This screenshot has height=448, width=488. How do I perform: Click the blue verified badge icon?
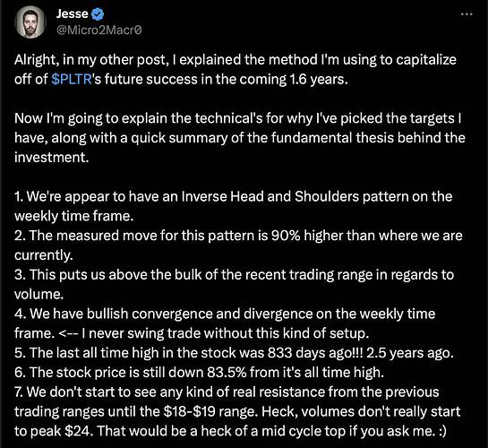tap(98, 13)
